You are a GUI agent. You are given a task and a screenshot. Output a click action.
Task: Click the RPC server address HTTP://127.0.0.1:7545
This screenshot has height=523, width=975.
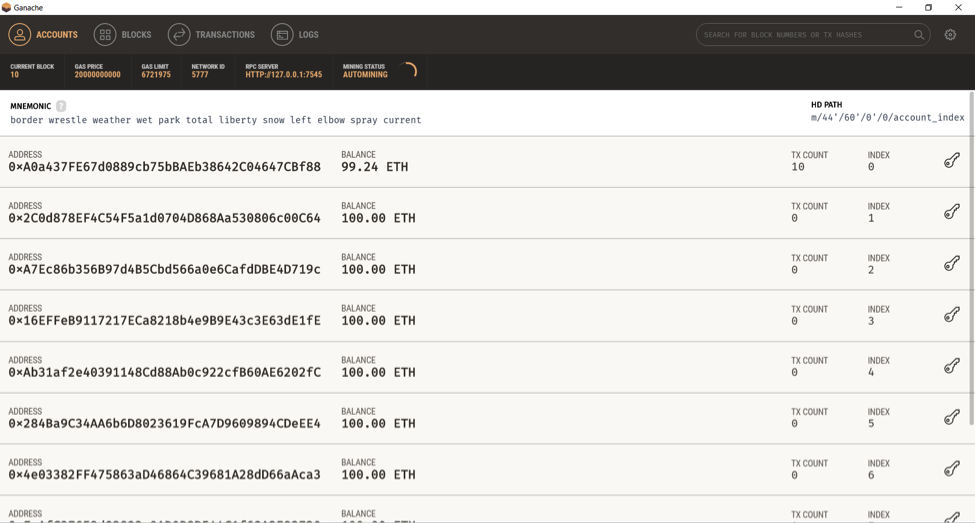coord(284,75)
